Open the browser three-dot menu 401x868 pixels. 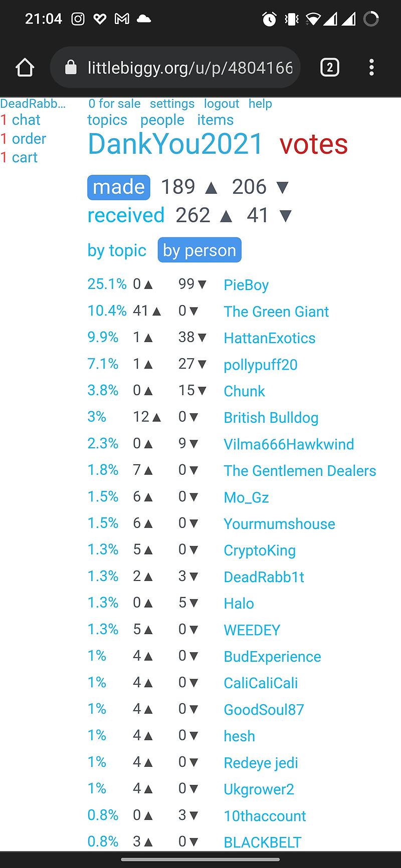coord(371,68)
